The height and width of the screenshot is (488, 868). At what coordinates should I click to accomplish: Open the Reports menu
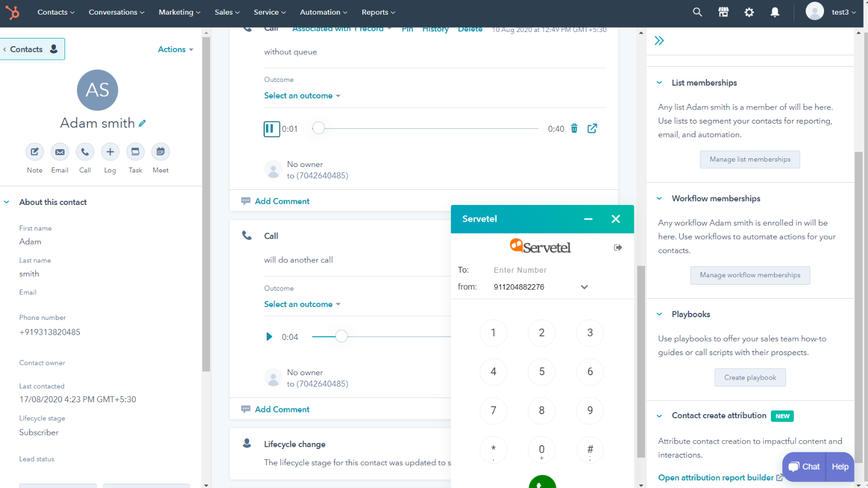(x=379, y=12)
